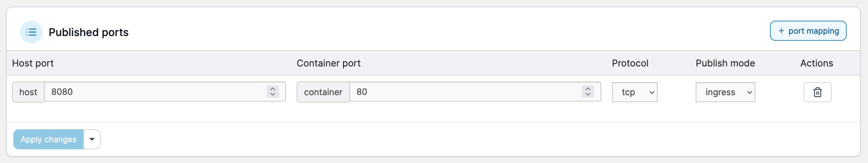Select the Publish mode column header
The width and height of the screenshot is (868, 163).
click(x=725, y=63)
